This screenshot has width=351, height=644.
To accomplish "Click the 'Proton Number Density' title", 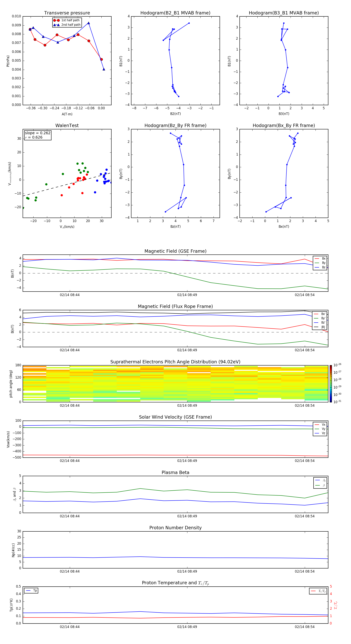I will coord(175,528).
